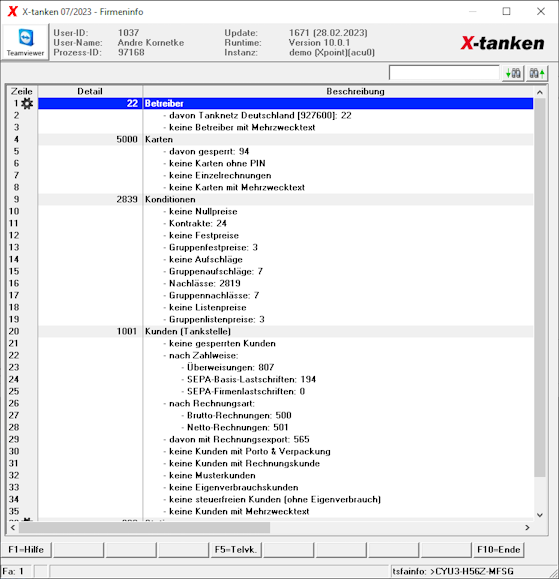Click the gear icon in row 1

27,103
